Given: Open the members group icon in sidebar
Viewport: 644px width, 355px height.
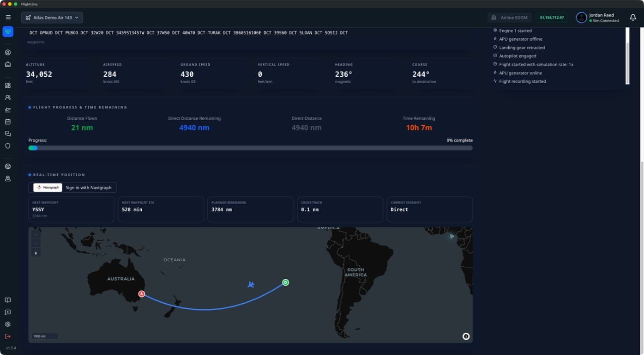Looking at the screenshot, I should coord(8,98).
